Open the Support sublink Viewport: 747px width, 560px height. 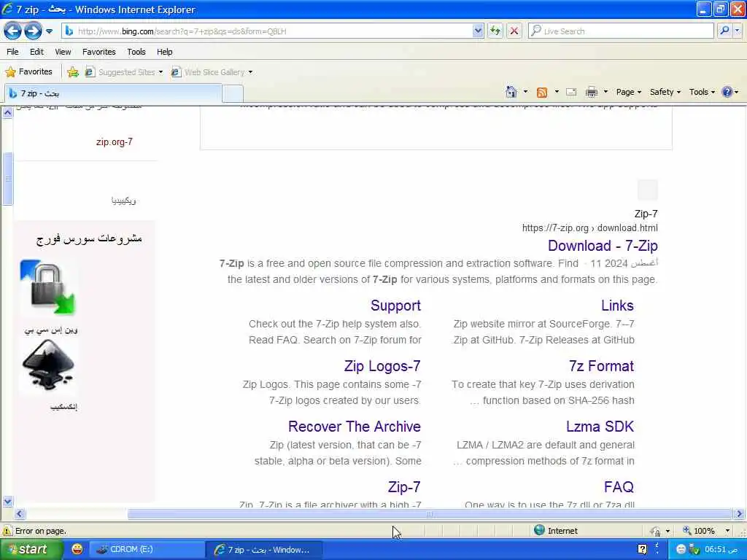(x=396, y=306)
